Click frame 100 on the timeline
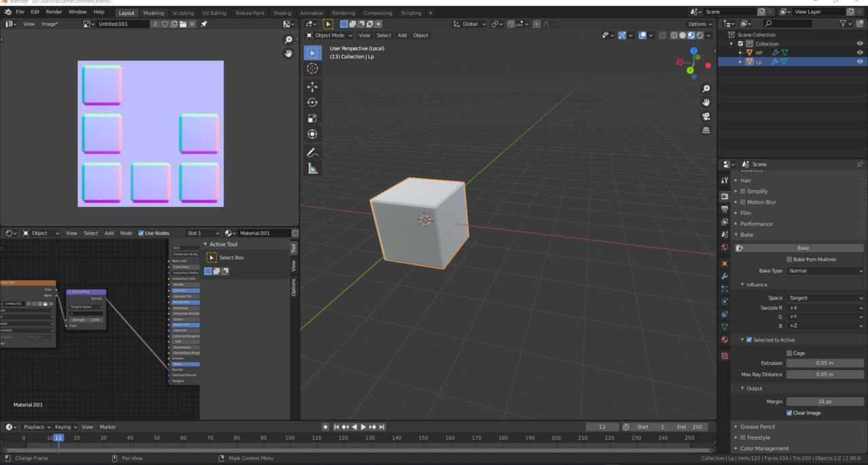This screenshot has width=868, height=465. point(290,438)
